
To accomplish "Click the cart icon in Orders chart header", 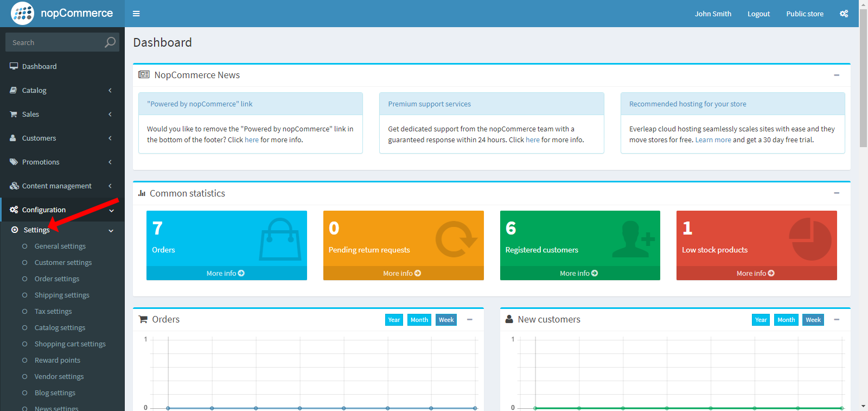I will (x=143, y=319).
